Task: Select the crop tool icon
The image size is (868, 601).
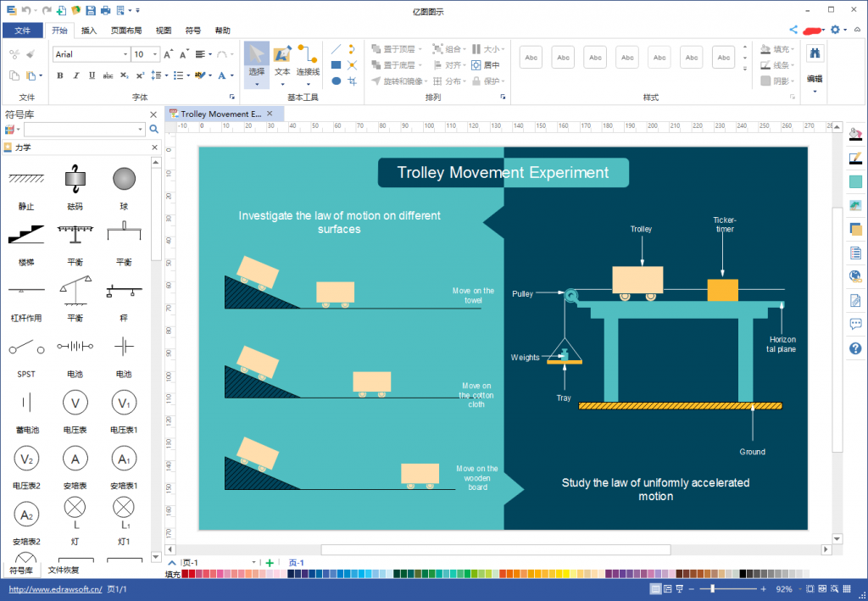Action: [352, 81]
